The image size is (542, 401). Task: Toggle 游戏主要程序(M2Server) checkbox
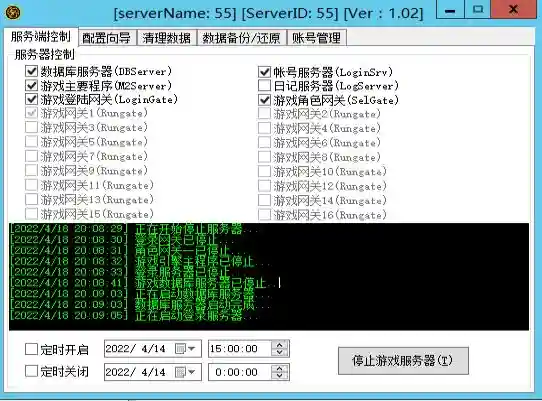click(31, 85)
